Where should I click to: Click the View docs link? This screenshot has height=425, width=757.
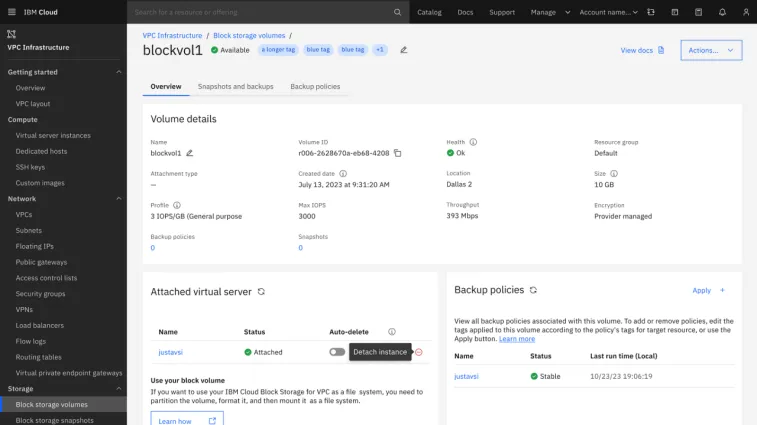(642, 50)
